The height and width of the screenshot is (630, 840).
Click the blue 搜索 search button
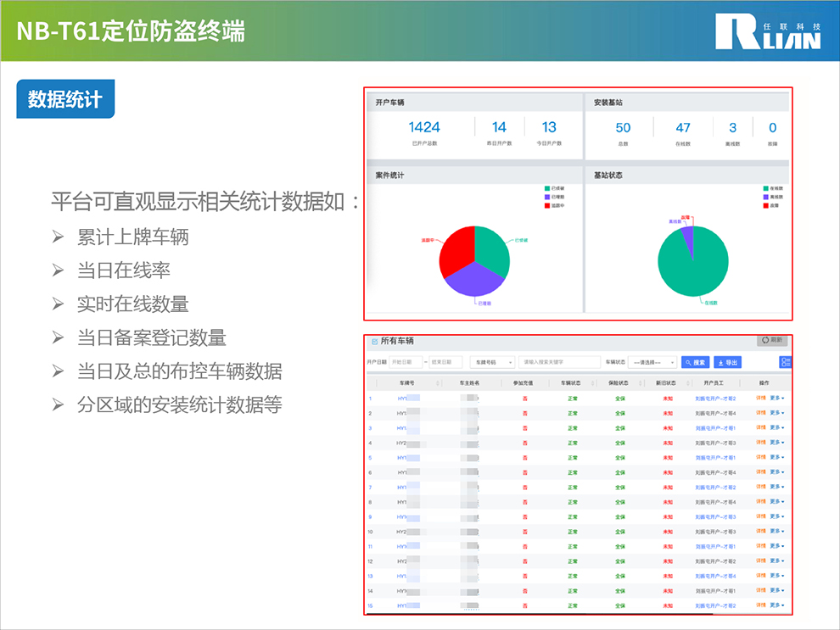coord(695,362)
